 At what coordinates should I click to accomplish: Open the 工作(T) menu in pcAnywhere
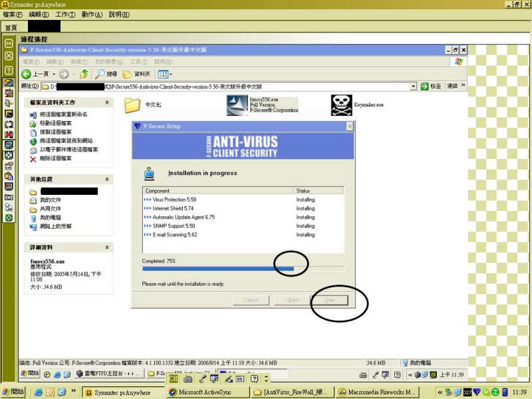[x=65, y=15]
